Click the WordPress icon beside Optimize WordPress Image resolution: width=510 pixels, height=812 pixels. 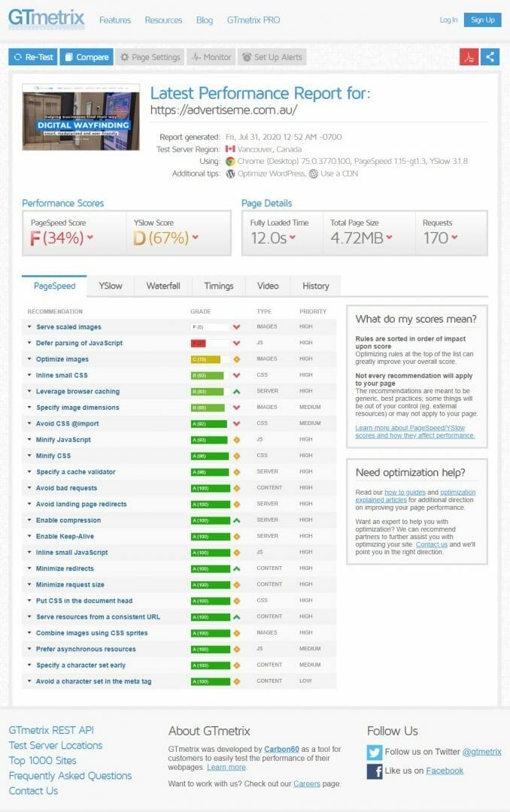231,174
